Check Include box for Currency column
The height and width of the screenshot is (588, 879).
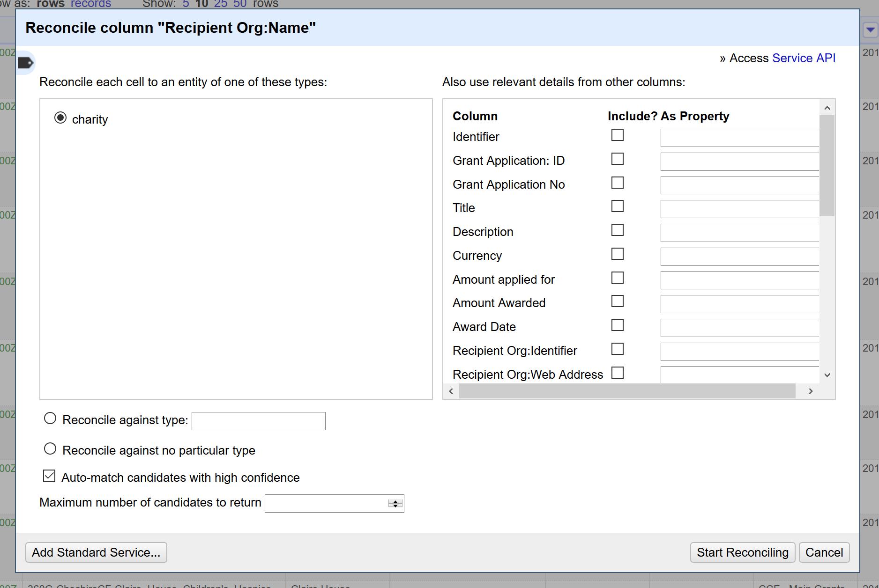coord(618,254)
